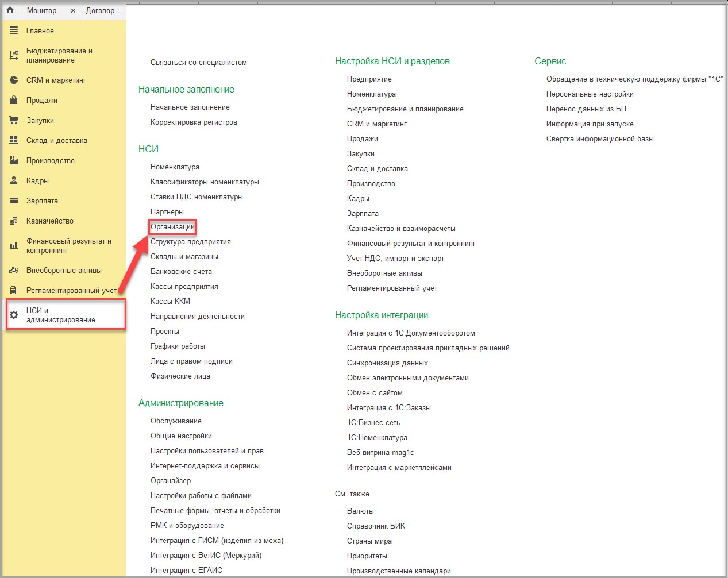
Task: Open Печатные формы, отчеты и обработки
Action: pyautogui.click(x=215, y=510)
